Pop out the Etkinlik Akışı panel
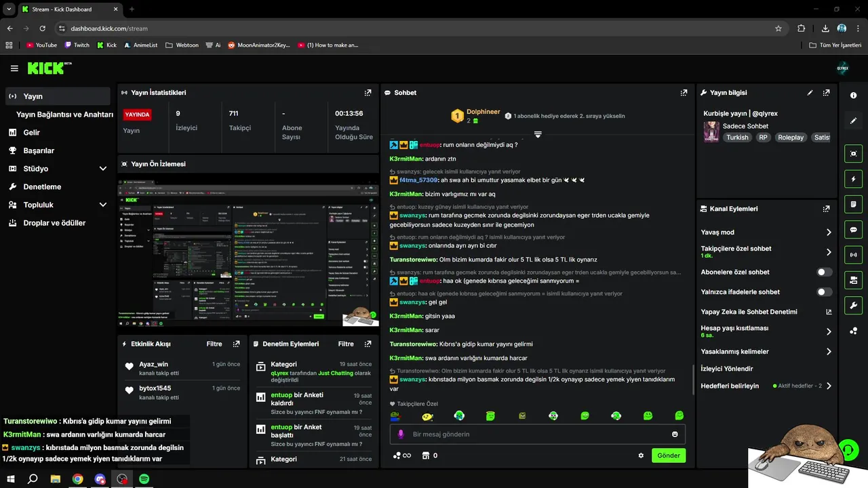This screenshot has height=488, width=868. pos(236,344)
